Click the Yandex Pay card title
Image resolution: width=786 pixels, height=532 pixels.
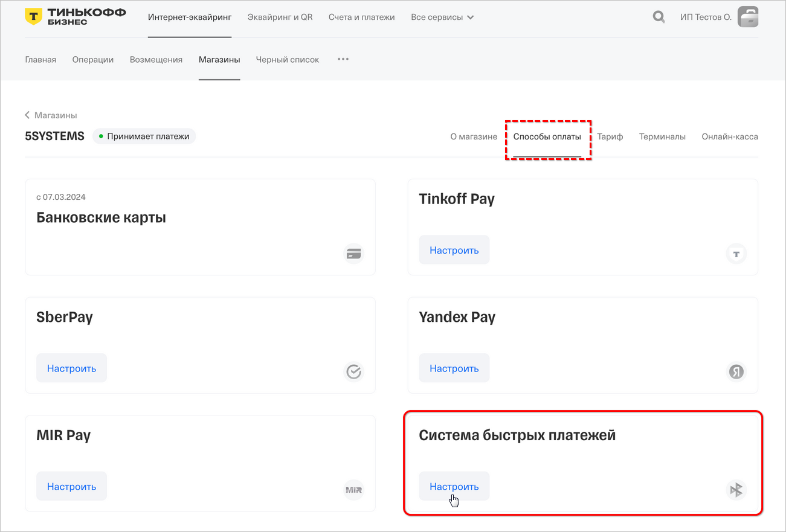pyautogui.click(x=457, y=317)
